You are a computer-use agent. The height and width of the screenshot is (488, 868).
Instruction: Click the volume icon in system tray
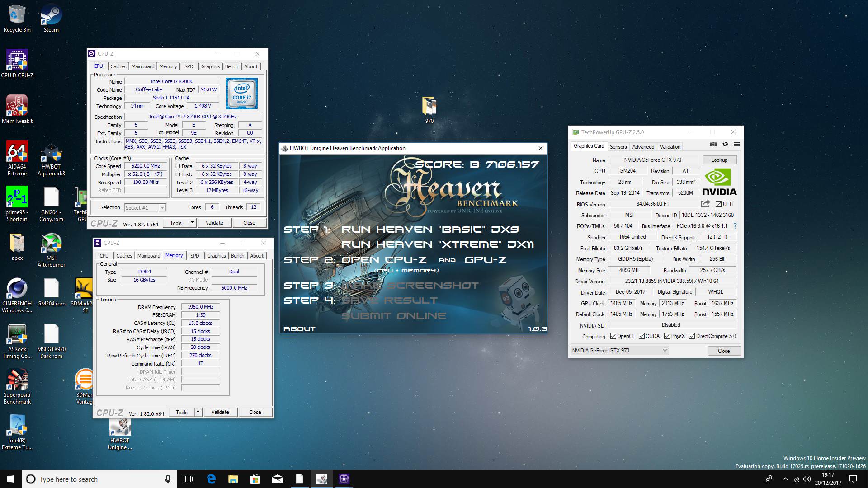[807, 479]
